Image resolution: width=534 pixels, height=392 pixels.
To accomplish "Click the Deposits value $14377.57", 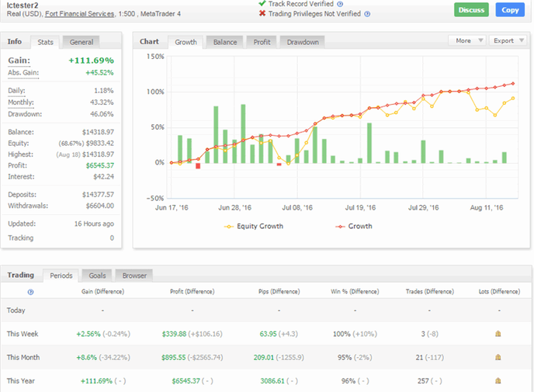I will [x=98, y=195].
